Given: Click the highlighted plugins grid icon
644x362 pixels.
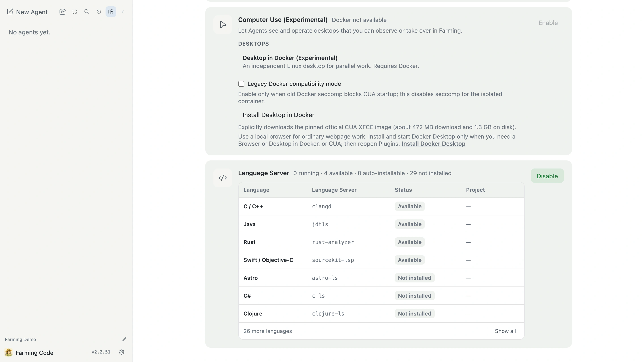Looking at the screenshot, I should pyautogui.click(x=111, y=12).
